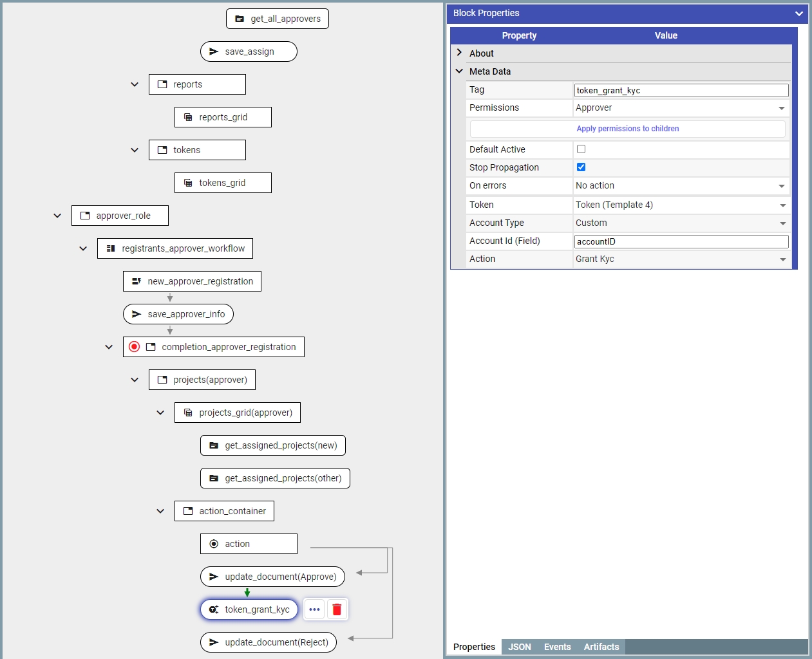Click the reports_grid grid icon
Viewport: 812px width, 659px height.
tap(188, 117)
